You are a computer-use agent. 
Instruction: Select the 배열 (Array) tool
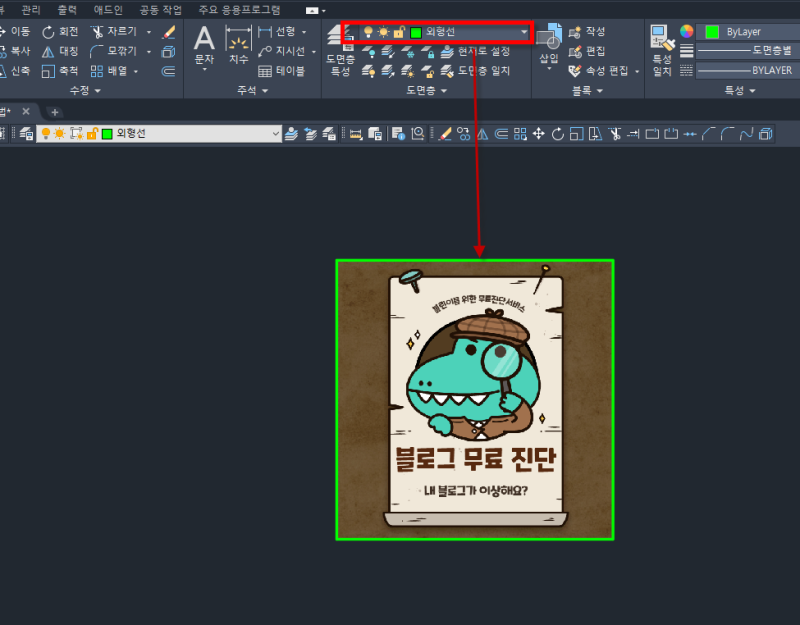point(109,70)
